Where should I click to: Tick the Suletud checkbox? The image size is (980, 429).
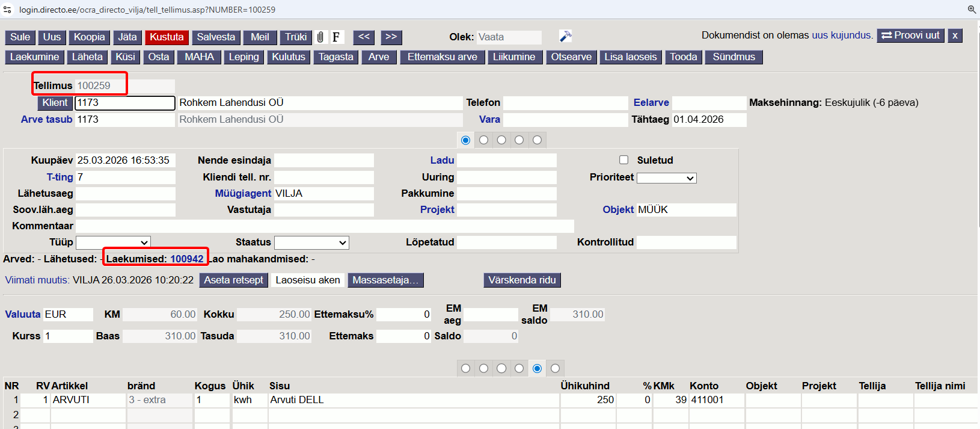[x=623, y=160]
